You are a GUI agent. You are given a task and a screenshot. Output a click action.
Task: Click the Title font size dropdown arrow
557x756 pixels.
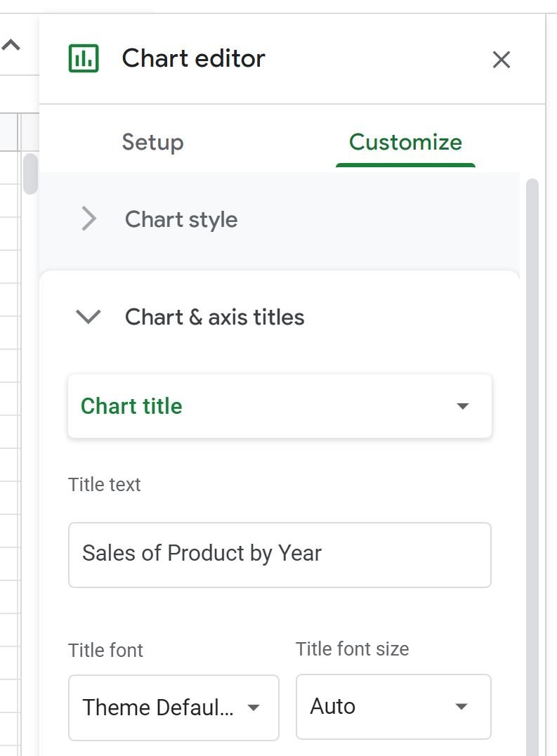(x=461, y=707)
